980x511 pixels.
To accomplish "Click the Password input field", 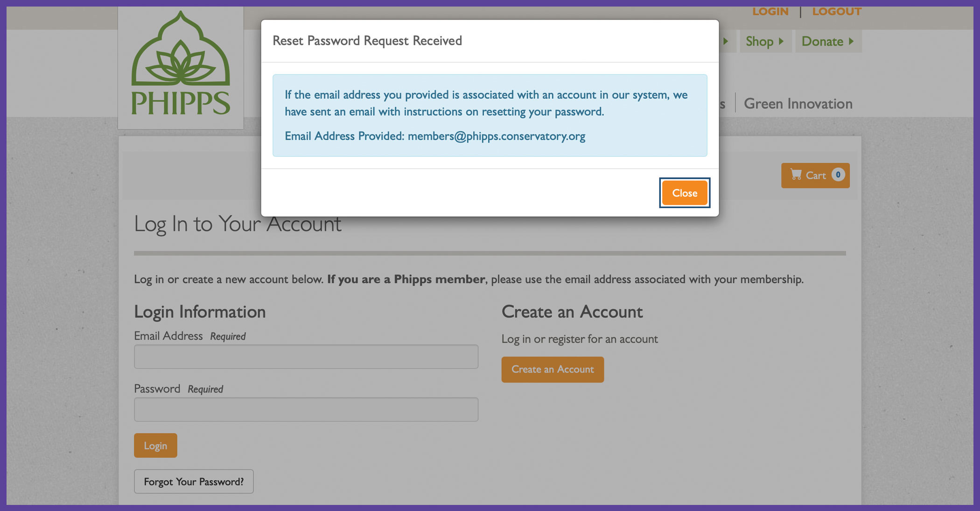I will pos(306,409).
